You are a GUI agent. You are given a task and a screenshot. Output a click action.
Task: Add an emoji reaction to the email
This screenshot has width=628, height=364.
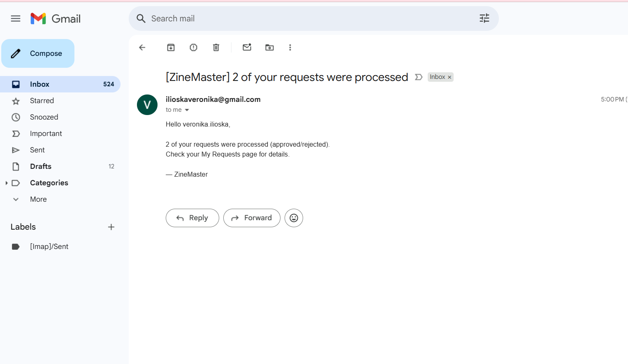pos(294,218)
